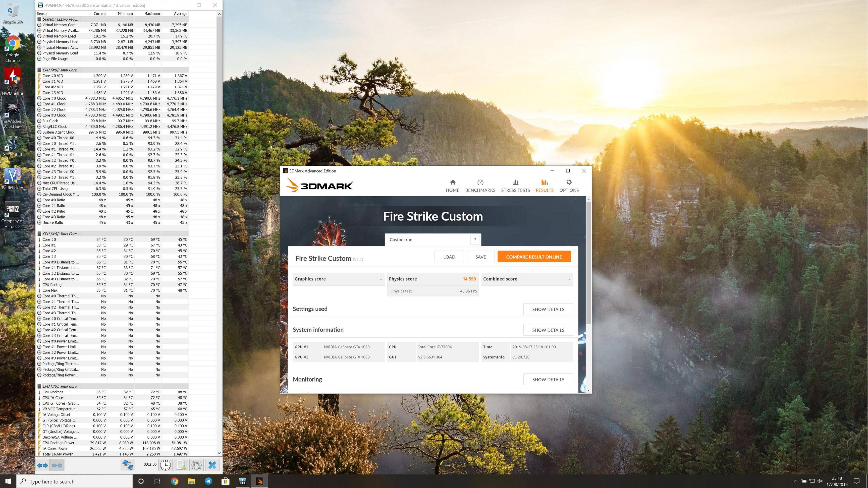Image resolution: width=868 pixels, height=488 pixels.
Task: Show details for the Monitoring section
Action: coord(548,380)
